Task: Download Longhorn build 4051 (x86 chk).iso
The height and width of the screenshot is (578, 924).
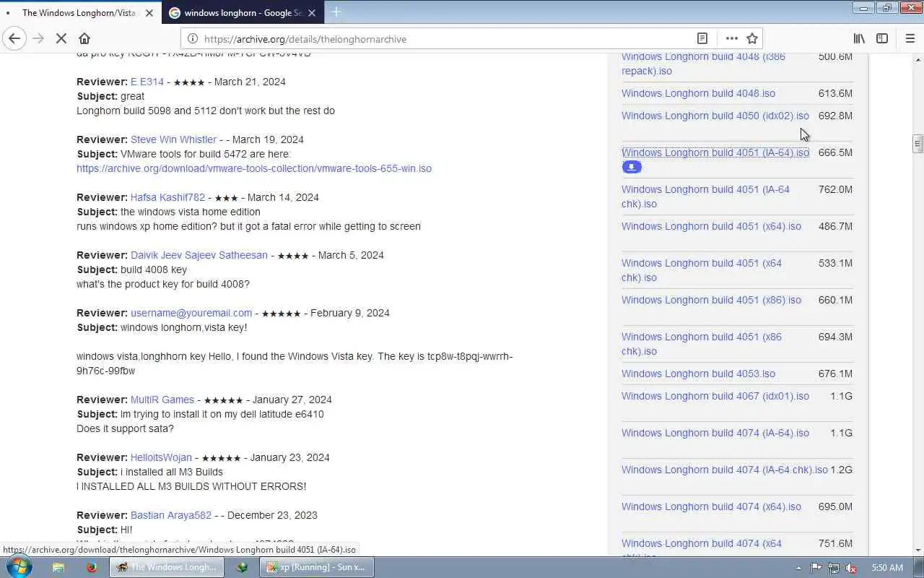Action: (x=702, y=344)
